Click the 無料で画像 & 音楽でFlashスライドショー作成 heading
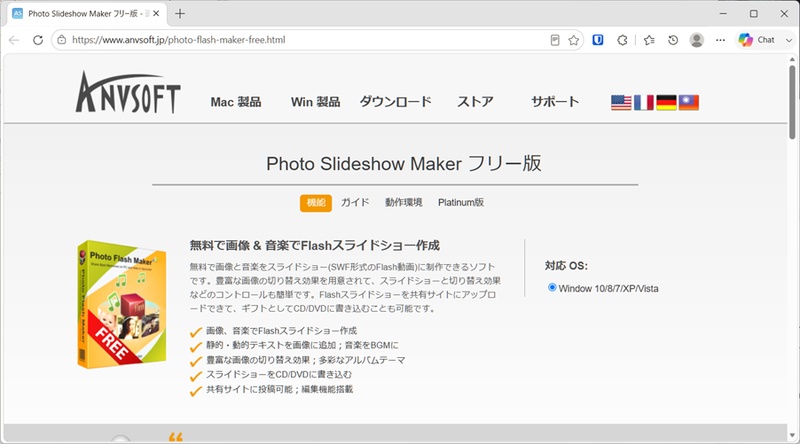800x444 pixels. point(315,245)
